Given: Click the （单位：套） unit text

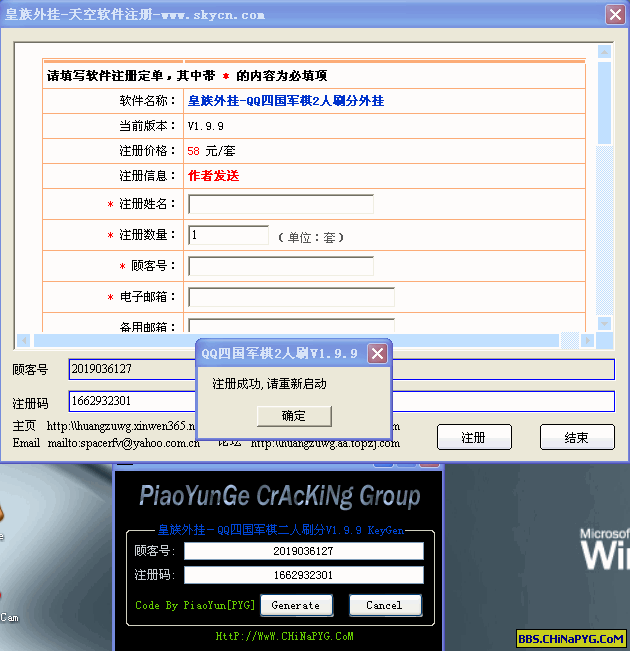Looking at the screenshot, I should [311, 237].
